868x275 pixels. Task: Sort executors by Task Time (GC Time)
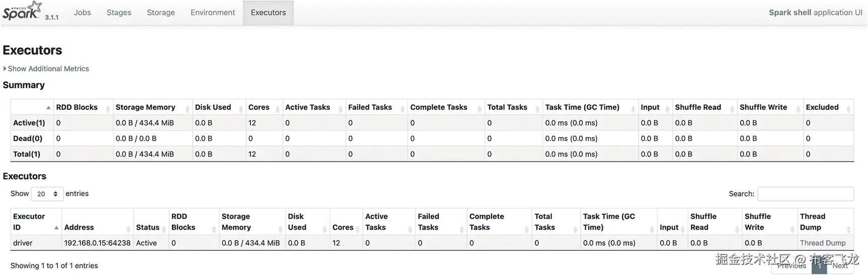pyautogui.click(x=609, y=222)
